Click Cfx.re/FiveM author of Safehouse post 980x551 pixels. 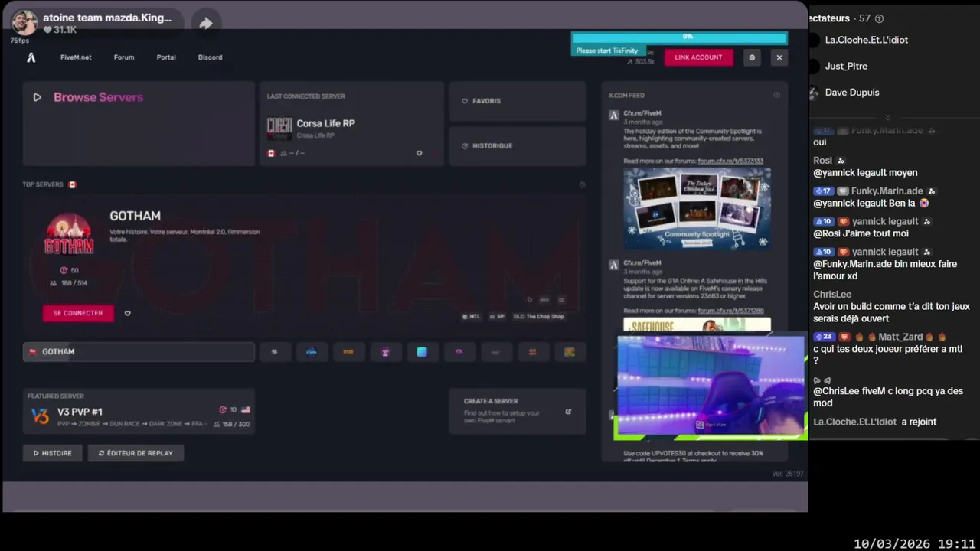point(642,263)
